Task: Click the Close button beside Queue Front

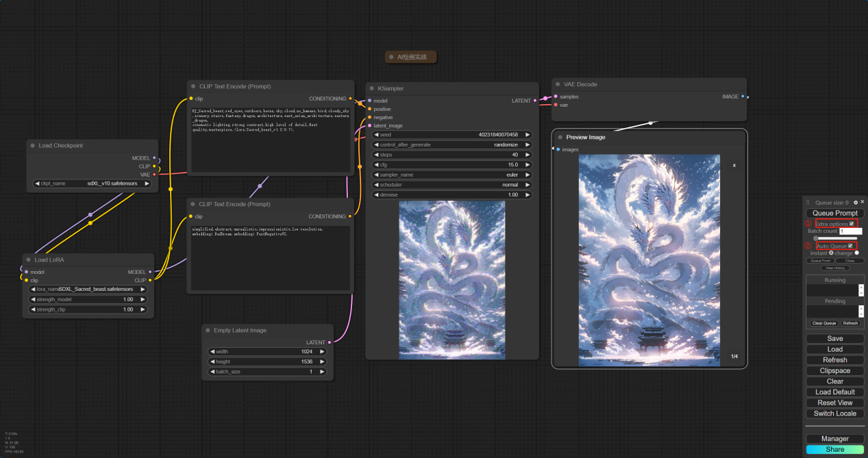Action: click(850, 261)
